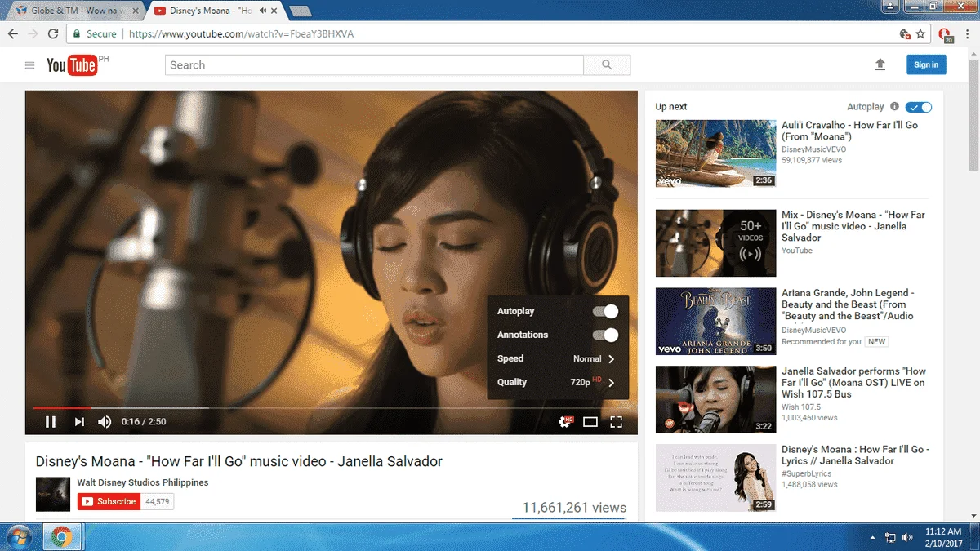
Task: Click the 44,579 subscriber count
Action: click(157, 501)
